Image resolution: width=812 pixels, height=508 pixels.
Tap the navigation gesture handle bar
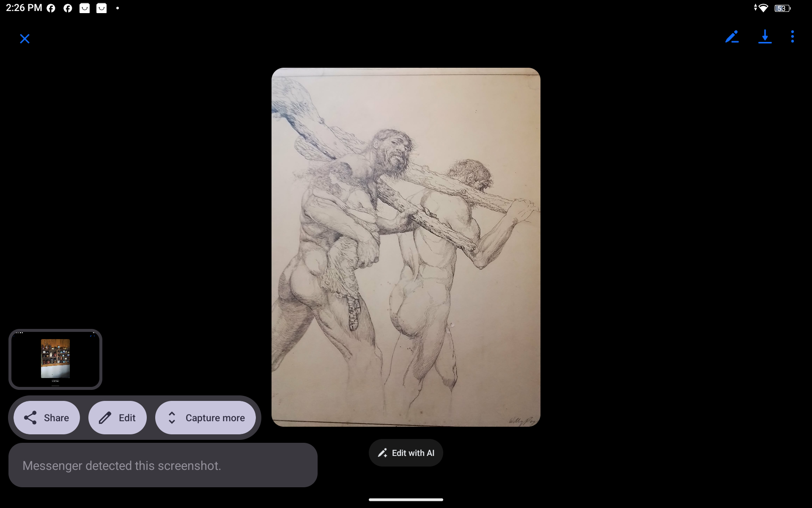406,500
